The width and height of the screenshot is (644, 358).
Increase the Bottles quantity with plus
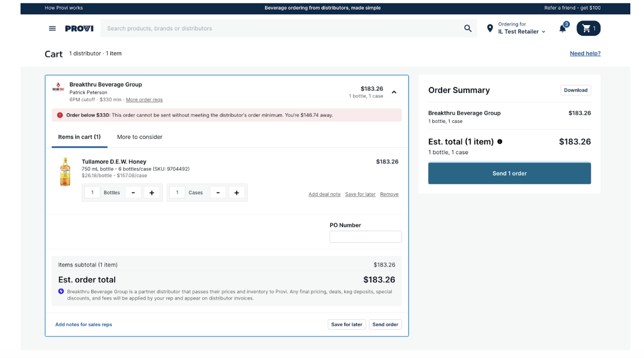coord(151,192)
